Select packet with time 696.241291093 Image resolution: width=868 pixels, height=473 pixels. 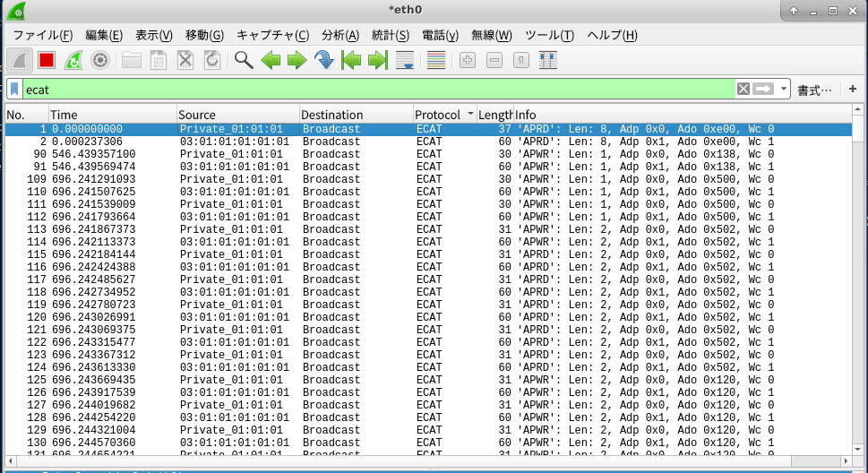tap(428, 179)
